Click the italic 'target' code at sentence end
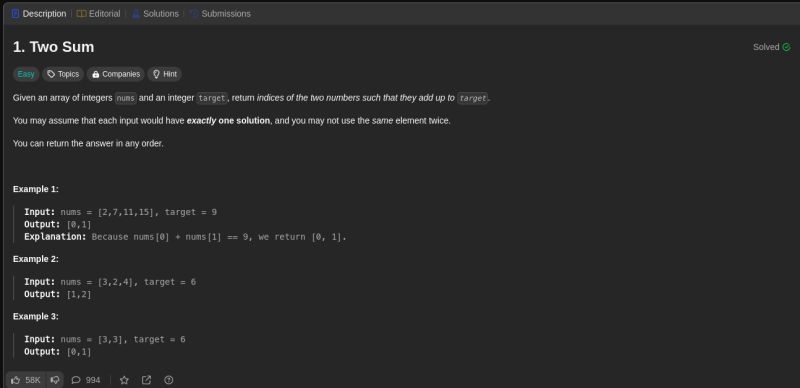This screenshot has width=800, height=388. (x=472, y=98)
